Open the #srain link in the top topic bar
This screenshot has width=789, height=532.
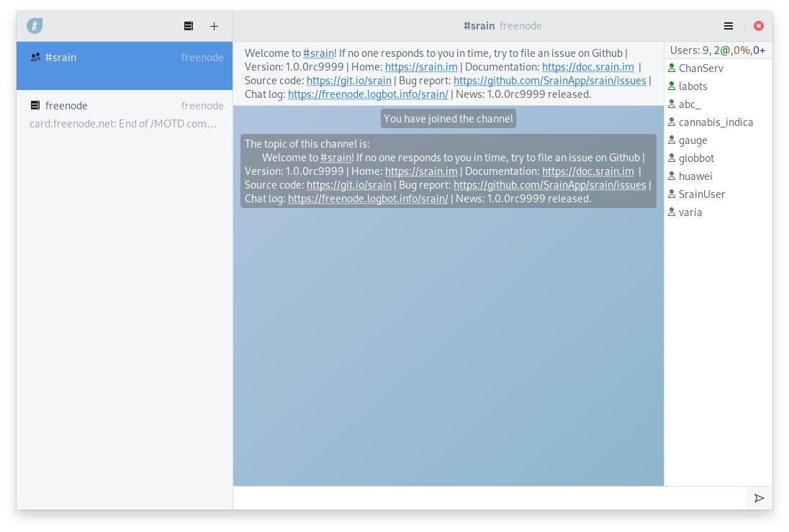click(x=318, y=53)
